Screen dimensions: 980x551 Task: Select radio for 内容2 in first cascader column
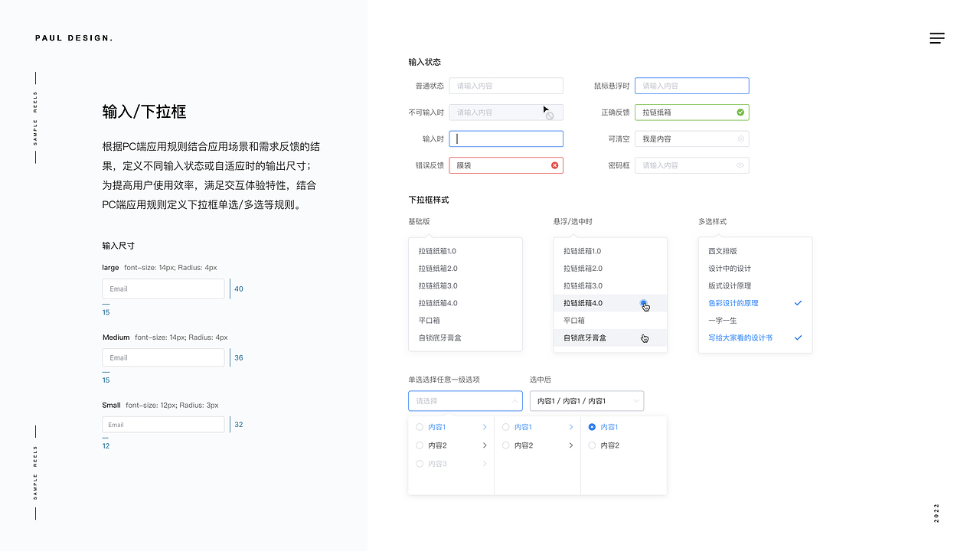pos(420,445)
